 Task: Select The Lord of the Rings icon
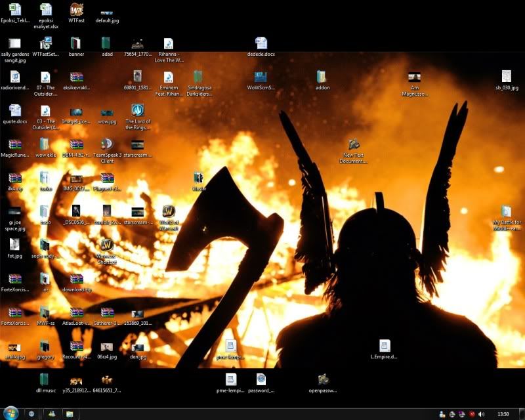click(x=138, y=110)
